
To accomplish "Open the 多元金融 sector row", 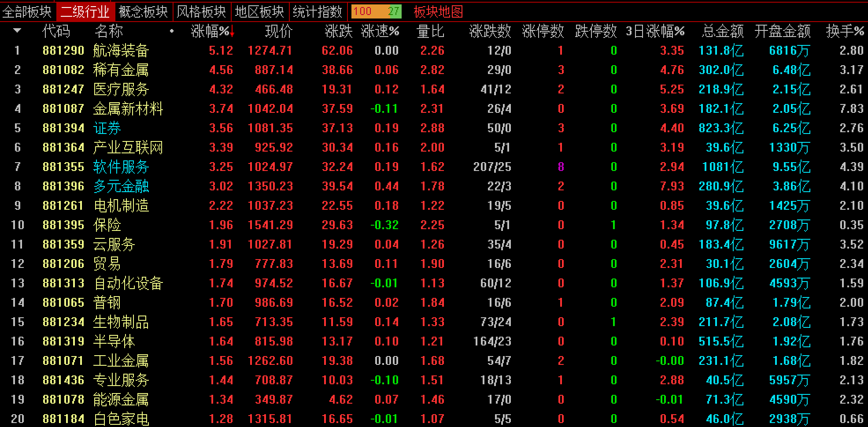I will pyautogui.click(x=121, y=186).
